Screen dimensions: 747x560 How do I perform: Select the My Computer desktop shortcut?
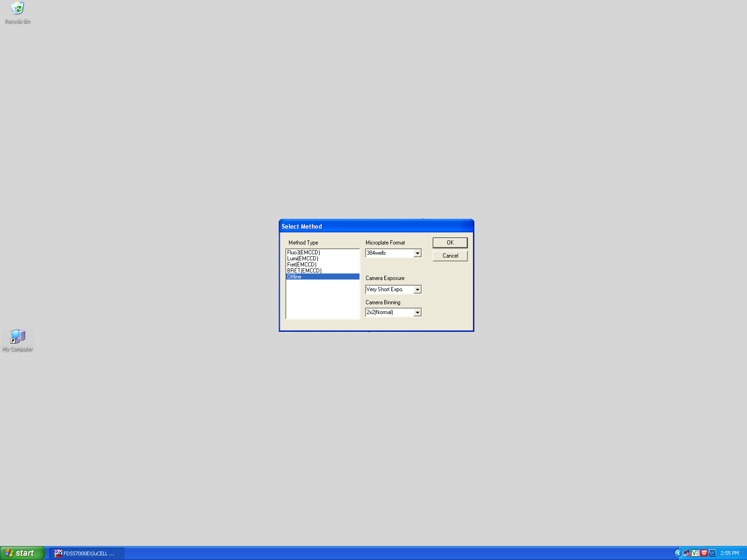click(17, 340)
